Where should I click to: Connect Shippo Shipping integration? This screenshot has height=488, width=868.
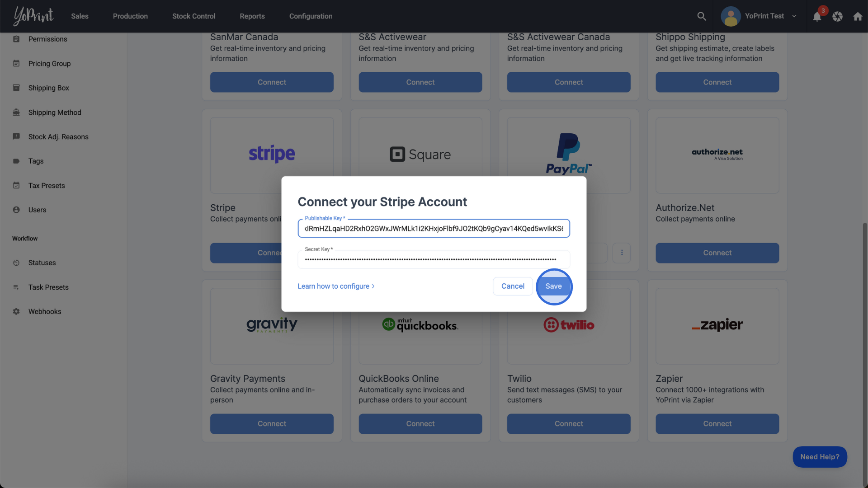coord(717,82)
